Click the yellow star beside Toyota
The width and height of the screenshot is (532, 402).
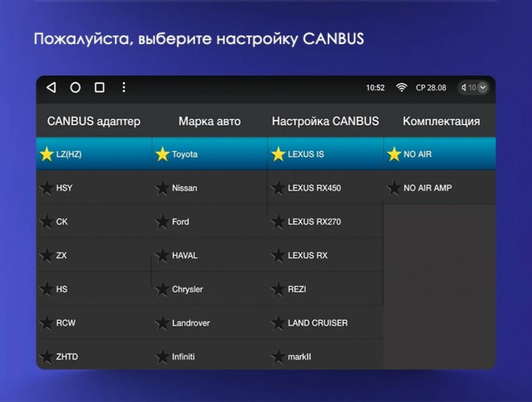[162, 154]
